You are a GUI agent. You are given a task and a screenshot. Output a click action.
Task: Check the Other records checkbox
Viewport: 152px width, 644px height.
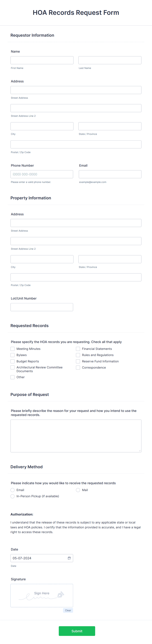[13, 377]
